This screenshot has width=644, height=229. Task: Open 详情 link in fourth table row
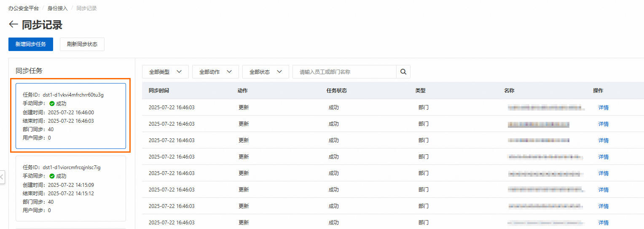pyautogui.click(x=604, y=156)
